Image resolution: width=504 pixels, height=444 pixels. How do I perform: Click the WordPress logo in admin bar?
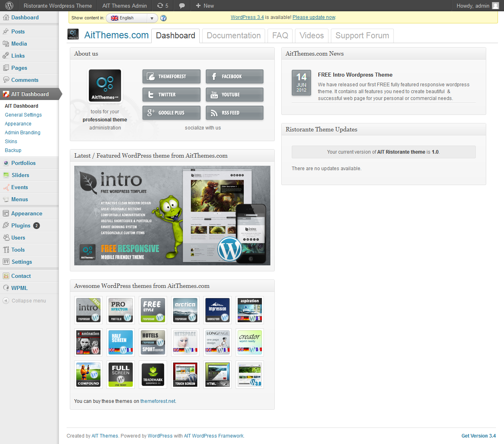coord(9,6)
